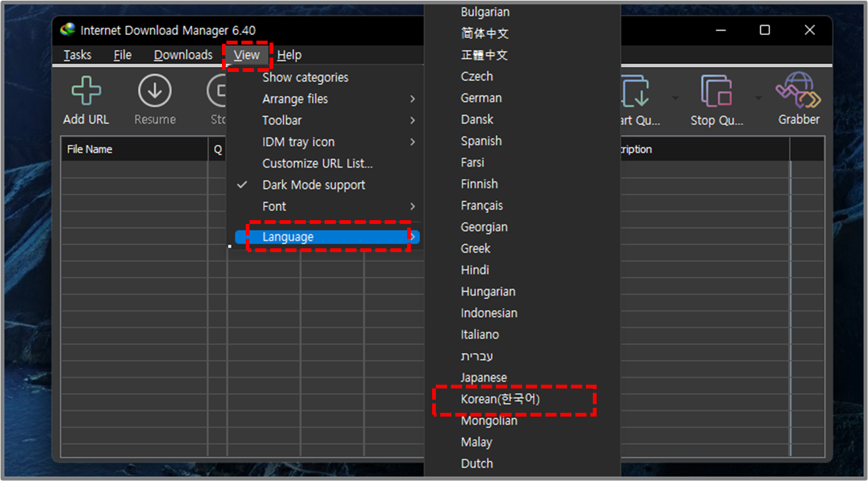Open the View menu

pos(246,55)
